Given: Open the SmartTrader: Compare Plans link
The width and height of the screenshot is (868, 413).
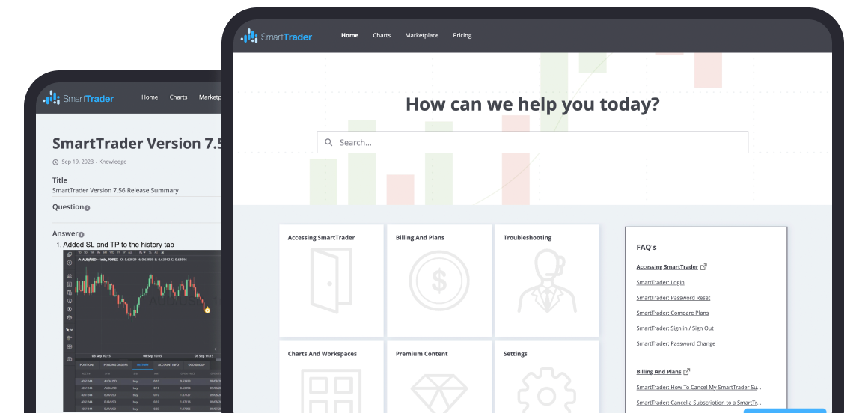Looking at the screenshot, I should [x=672, y=313].
